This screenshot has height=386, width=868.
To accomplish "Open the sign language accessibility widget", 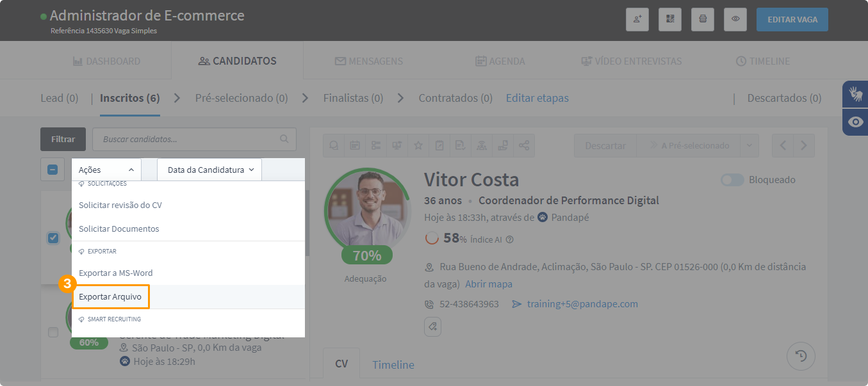I will pos(855,94).
